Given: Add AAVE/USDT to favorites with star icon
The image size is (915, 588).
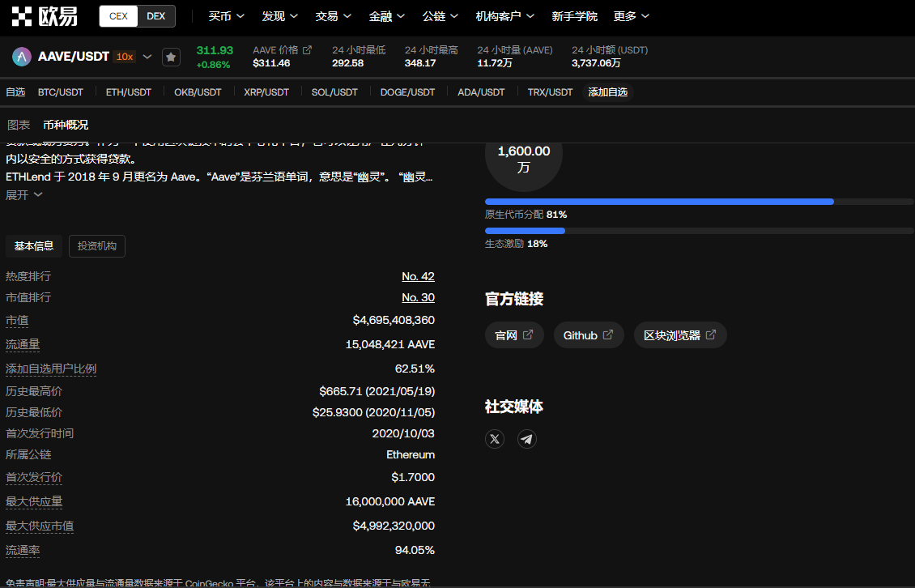Looking at the screenshot, I should click(x=171, y=57).
